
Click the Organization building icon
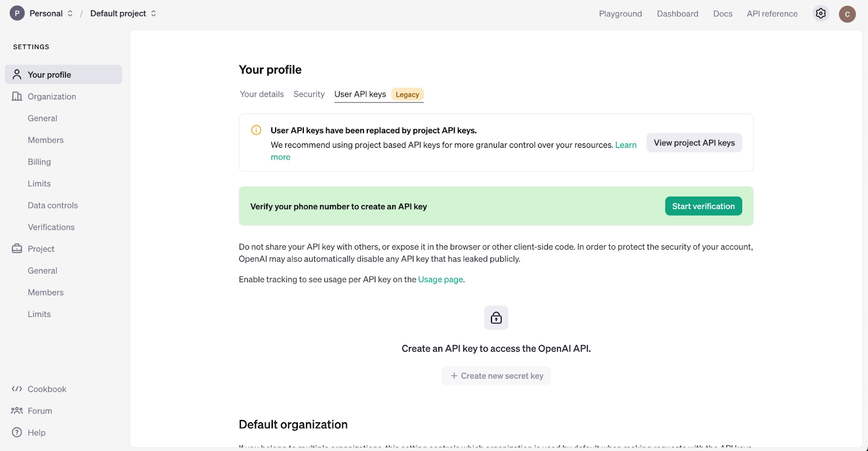[x=17, y=96]
